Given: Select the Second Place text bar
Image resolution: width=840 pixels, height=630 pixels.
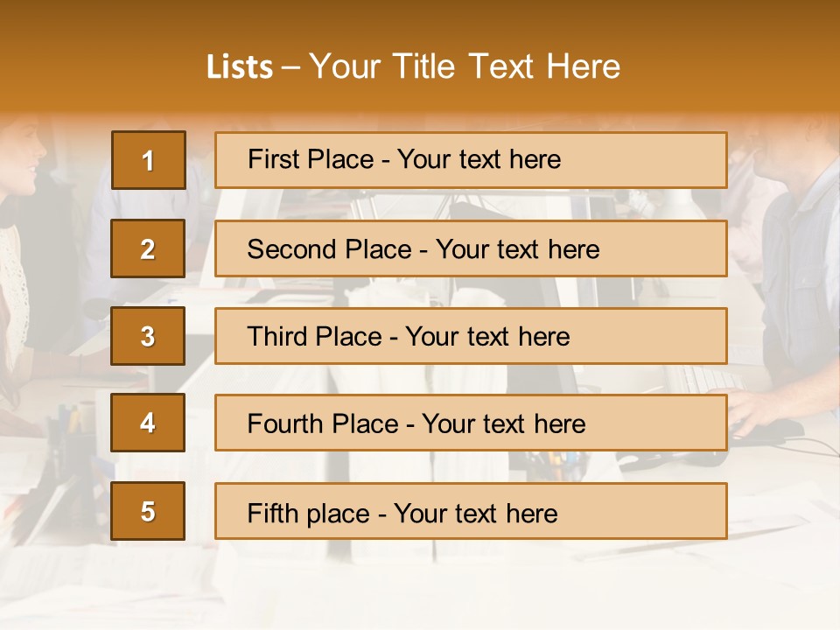Looking at the screenshot, I should click(471, 248).
